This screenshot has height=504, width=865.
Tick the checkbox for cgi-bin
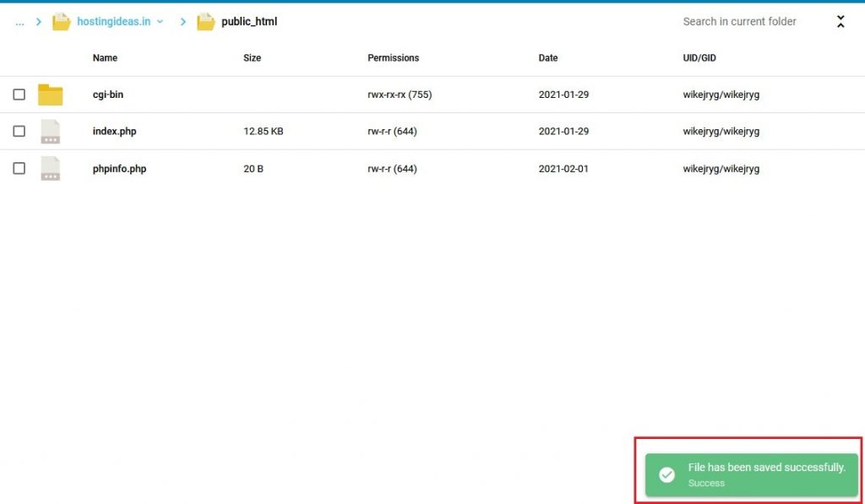pos(19,95)
